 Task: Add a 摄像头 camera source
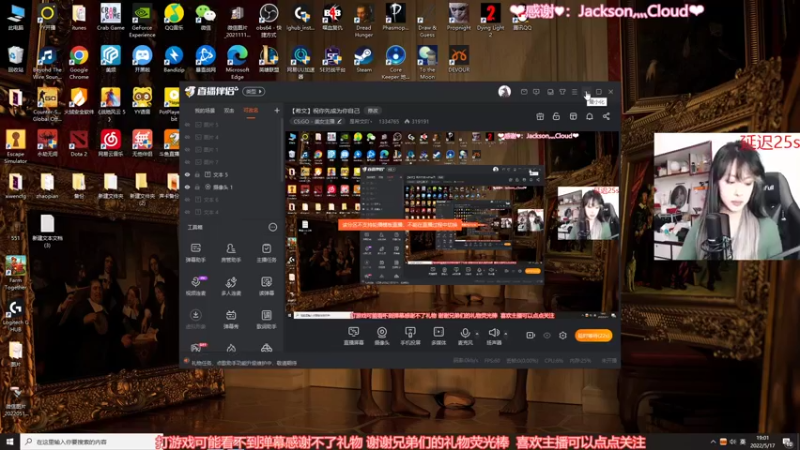tap(382, 336)
